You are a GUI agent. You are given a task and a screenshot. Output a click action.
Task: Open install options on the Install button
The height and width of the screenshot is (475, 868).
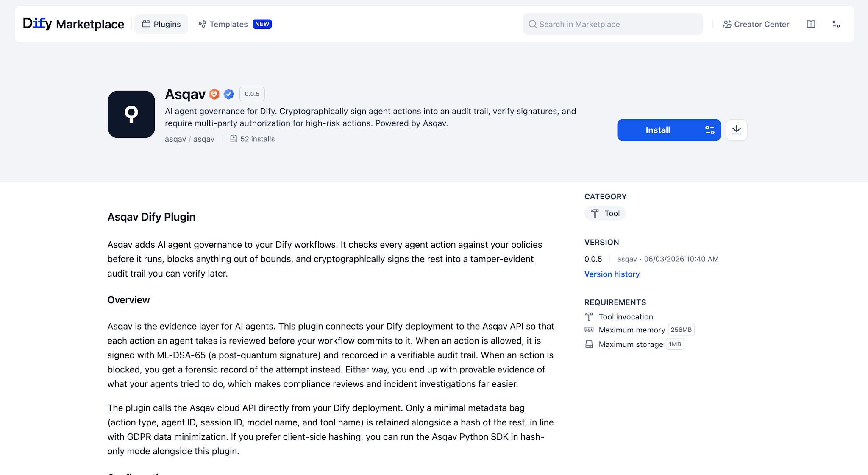(x=710, y=130)
